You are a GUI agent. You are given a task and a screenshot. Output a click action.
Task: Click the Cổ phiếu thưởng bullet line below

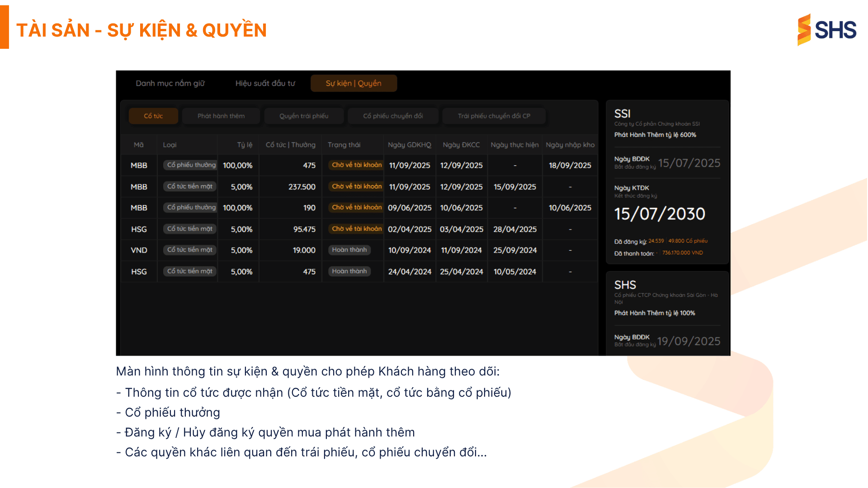click(168, 413)
